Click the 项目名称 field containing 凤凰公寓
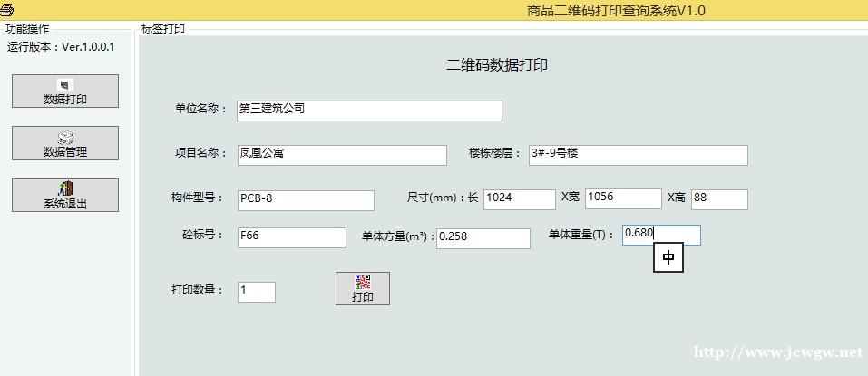 coord(341,155)
